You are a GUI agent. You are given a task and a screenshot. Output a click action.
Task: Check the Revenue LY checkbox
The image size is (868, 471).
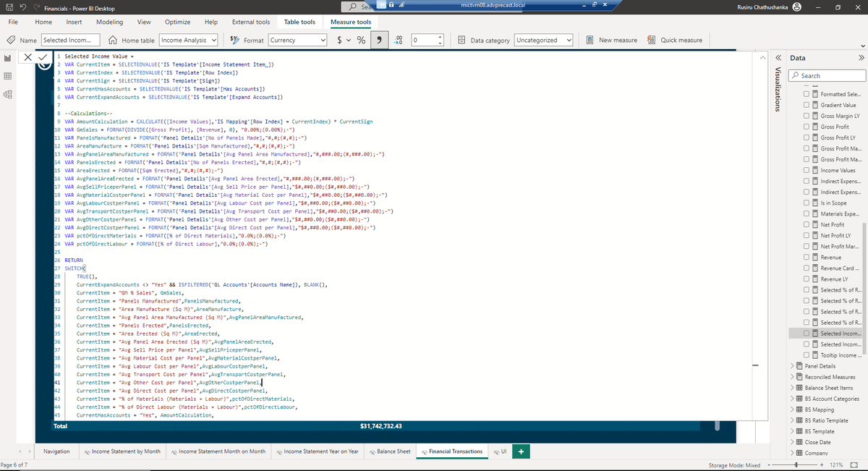[x=806, y=279]
